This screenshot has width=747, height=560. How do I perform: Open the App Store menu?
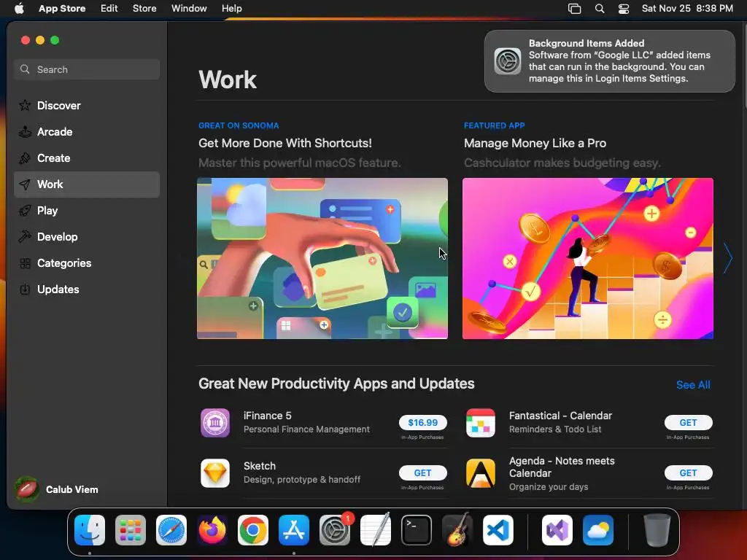[x=62, y=8]
